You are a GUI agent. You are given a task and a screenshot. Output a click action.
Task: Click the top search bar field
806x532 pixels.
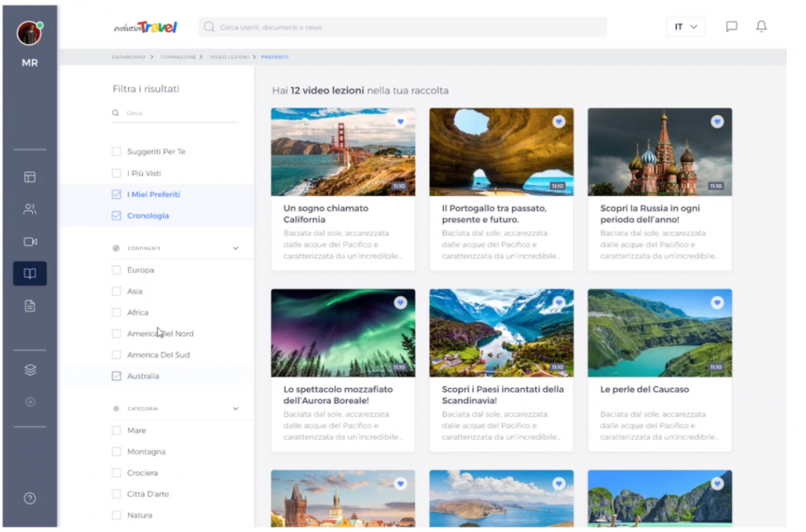402,28
